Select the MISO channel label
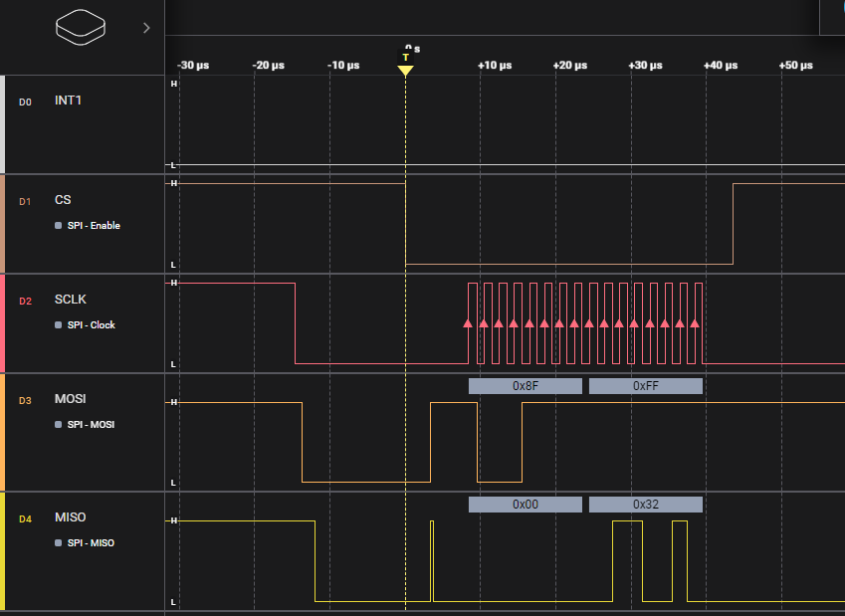Viewport: 845px width, 616px height. tap(70, 517)
